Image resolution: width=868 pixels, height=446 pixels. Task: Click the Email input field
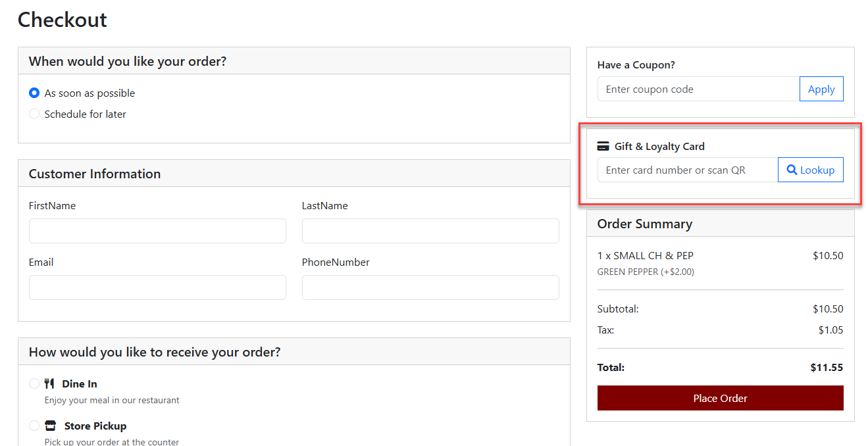point(157,287)
